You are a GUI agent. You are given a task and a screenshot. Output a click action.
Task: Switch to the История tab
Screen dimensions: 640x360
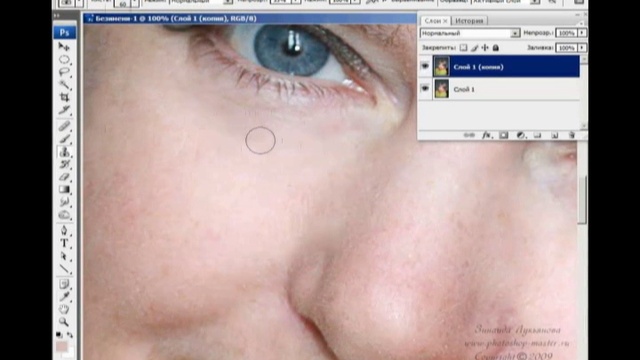tap(469, 20)
